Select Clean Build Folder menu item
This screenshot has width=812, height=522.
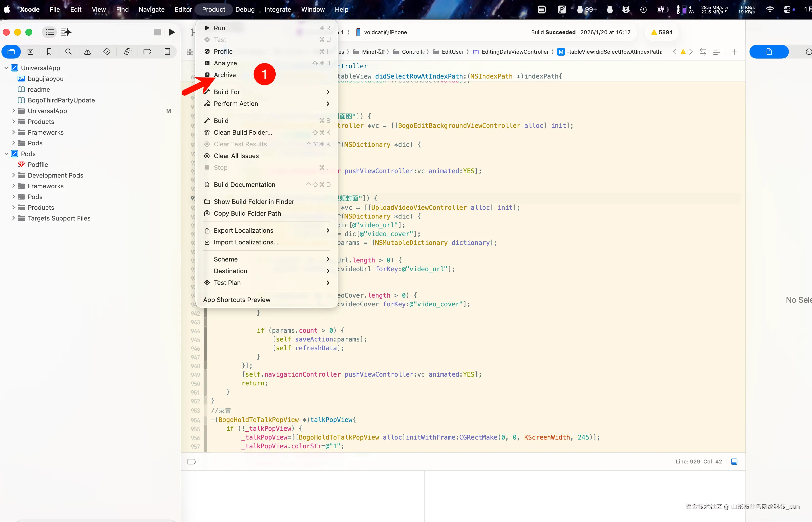(x=242, y=132)
